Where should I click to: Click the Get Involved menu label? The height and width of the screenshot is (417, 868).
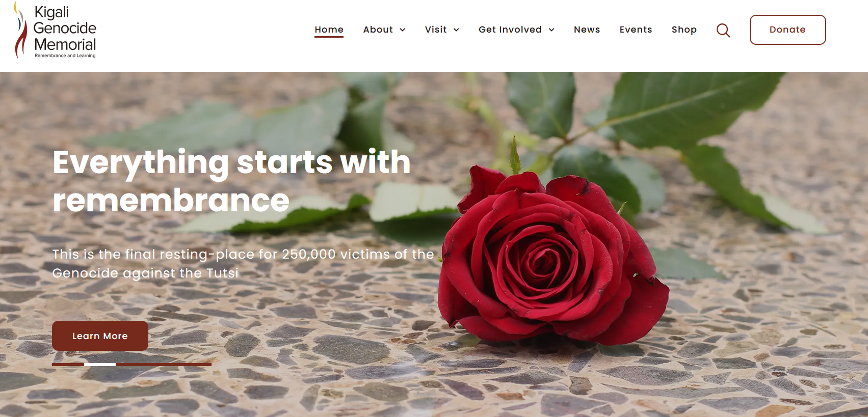(510, 30)
